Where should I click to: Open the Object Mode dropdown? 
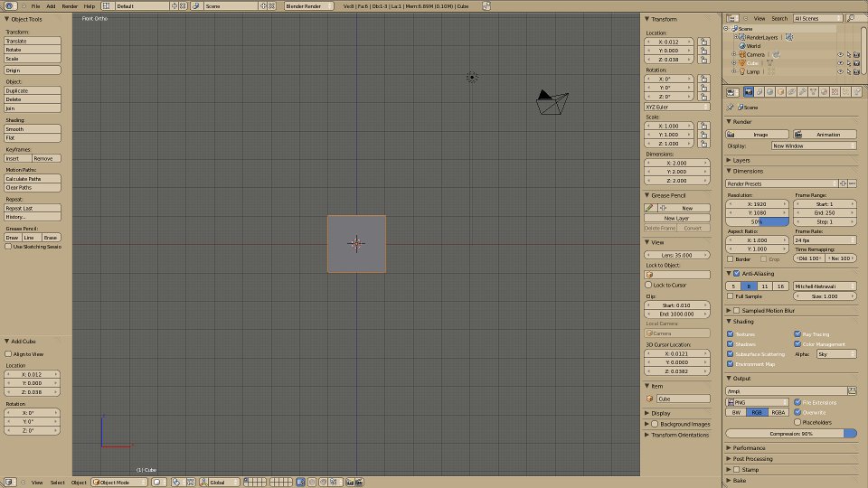click(119, 483)
